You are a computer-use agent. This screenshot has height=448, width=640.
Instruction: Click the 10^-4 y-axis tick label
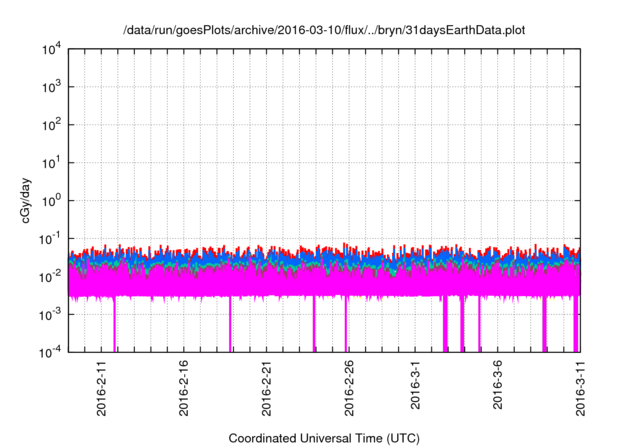[x=51, y=352]
